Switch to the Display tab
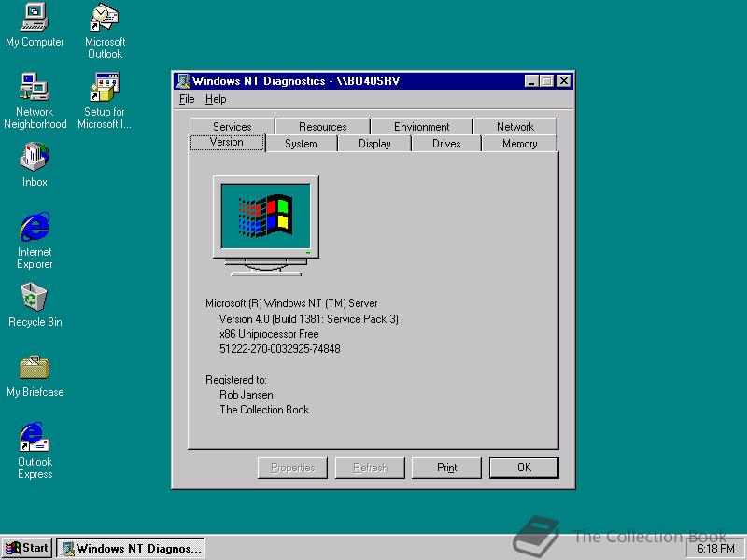This screenshot has height=560, width=747. (374, 144)
